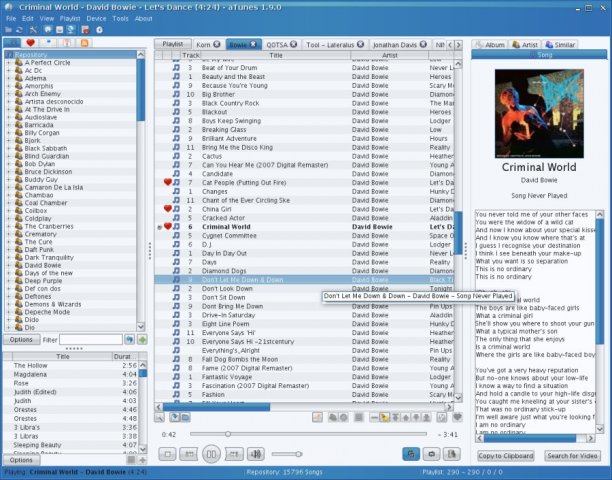Click the Let's Dance album cover

click(539, 114)
